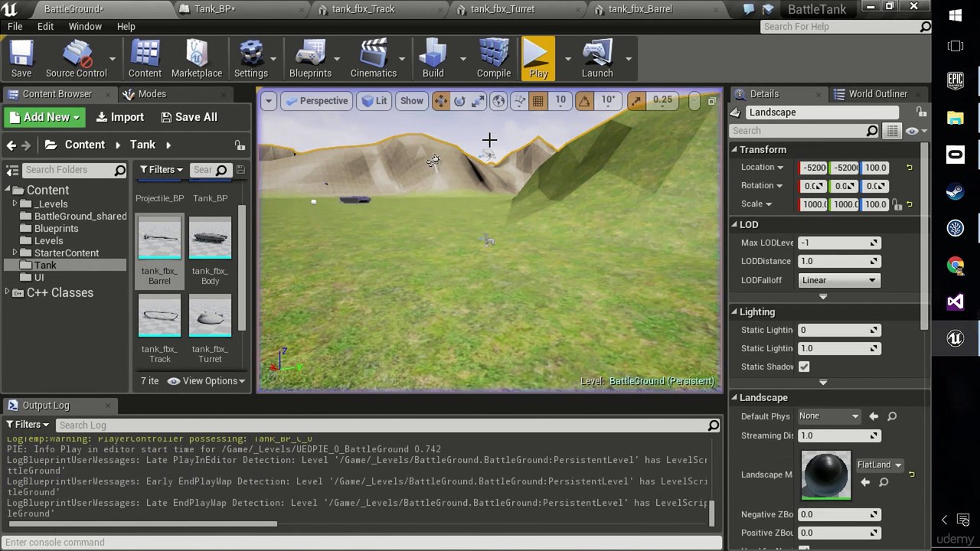Screen dimensions: 980x551
Task: Click the Cinematics clapperboard icon
Action: pyautogui.click(x=374, y=58)
